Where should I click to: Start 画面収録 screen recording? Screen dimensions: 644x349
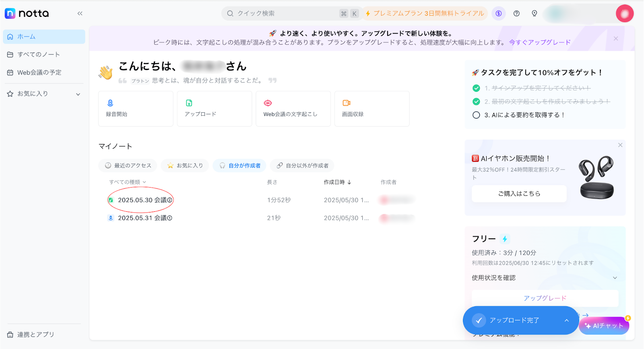(x=371, y=109)
